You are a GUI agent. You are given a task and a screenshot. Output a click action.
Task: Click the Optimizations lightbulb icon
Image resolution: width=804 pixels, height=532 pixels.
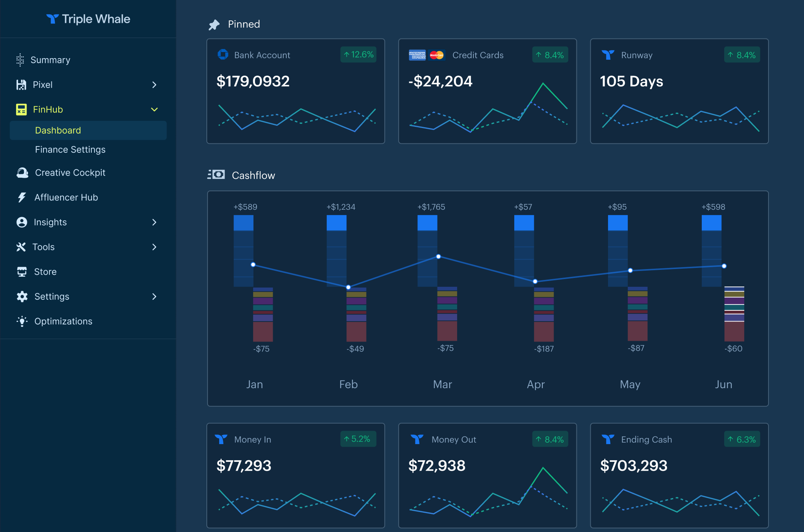coord(22,321)
